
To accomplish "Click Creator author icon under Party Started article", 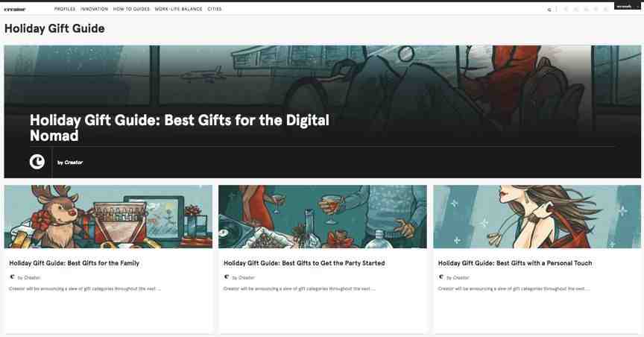I will tap(227, 277).
